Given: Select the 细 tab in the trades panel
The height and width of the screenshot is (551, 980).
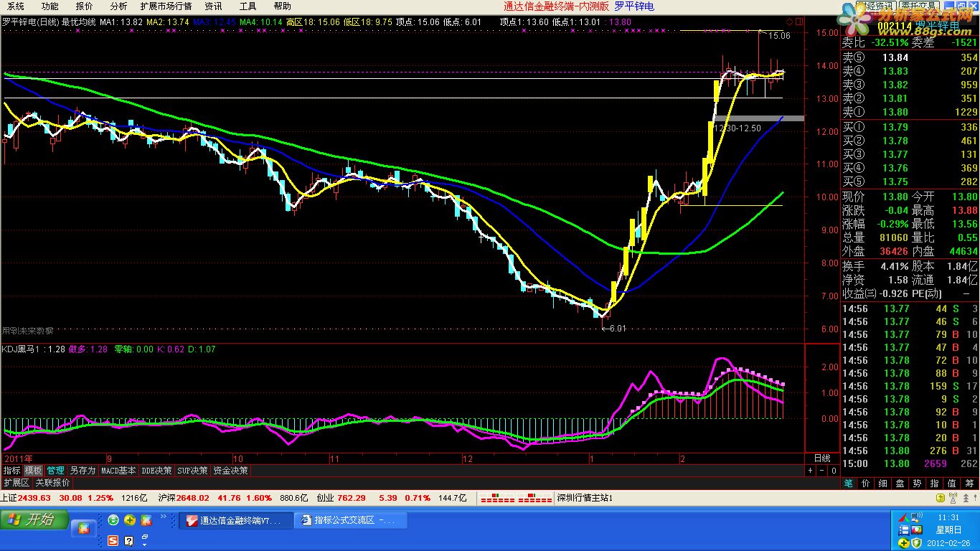Looking at the screenshot, I should coord(883,484).
